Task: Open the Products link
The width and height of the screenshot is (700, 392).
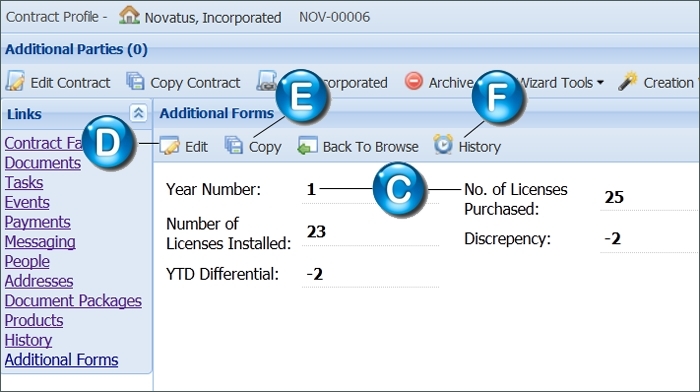Action: pos(34,321)
